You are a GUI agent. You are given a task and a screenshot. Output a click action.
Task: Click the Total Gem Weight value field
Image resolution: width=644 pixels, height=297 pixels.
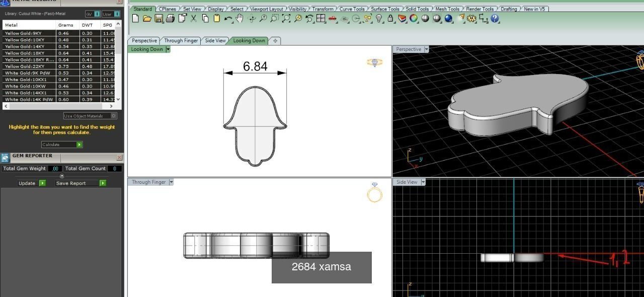(x=55, y=169)
